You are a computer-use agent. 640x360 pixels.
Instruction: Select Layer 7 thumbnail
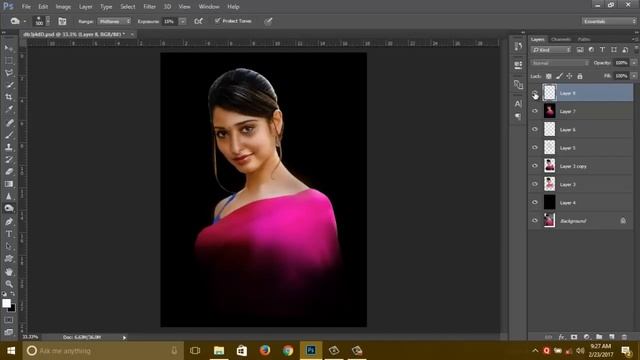549,111
